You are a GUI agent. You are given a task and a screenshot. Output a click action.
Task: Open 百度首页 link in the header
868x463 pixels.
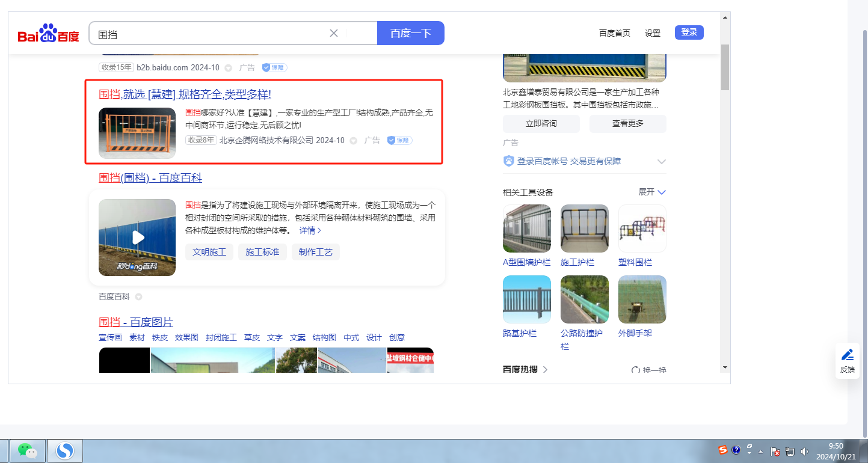click(x=615, y=33)
